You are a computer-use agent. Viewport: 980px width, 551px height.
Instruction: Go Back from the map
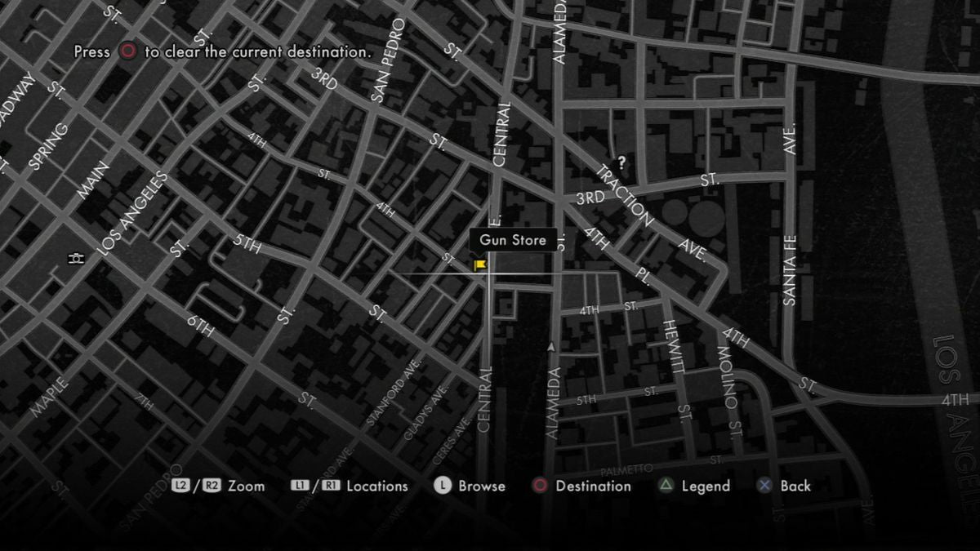795,486
